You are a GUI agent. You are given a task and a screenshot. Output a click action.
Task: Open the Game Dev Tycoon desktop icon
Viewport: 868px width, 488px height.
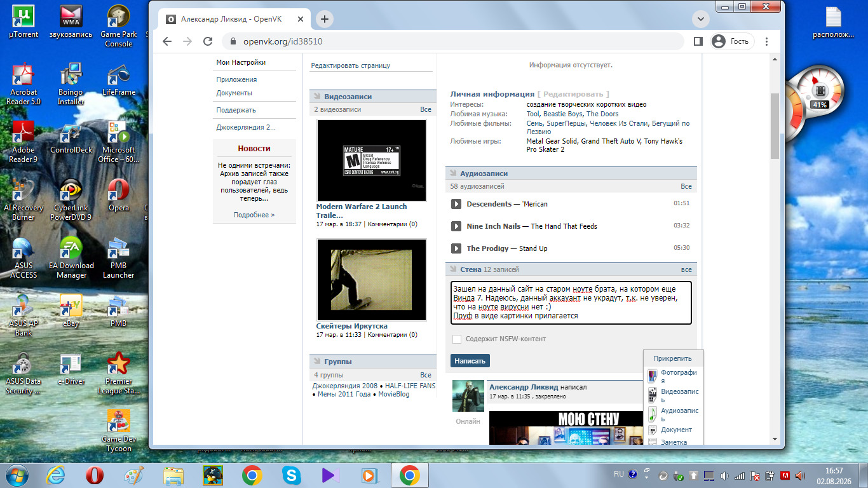pos(119,430)
